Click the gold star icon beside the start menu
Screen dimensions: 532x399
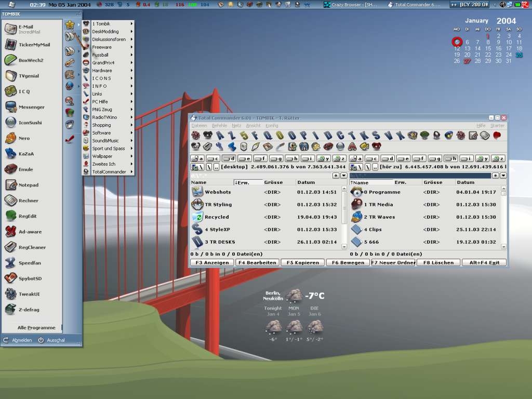pos(70,24)
